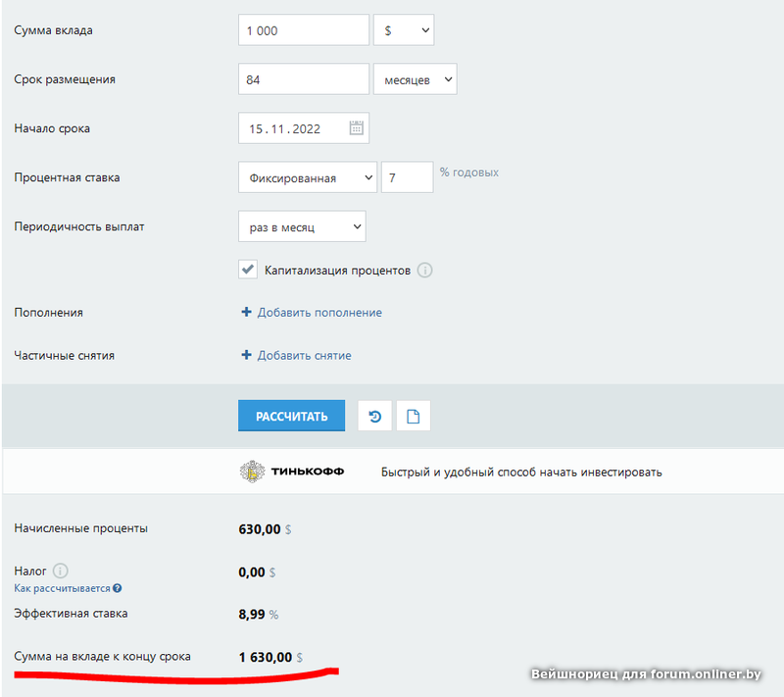Click the Сумма на вкладе к концу срока label
Viewport: 784px width, 697px height.
102,656
